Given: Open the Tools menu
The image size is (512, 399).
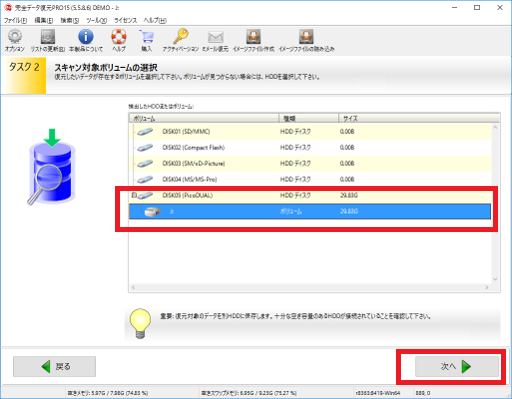Looking at the screenshot, I should 97,20.
